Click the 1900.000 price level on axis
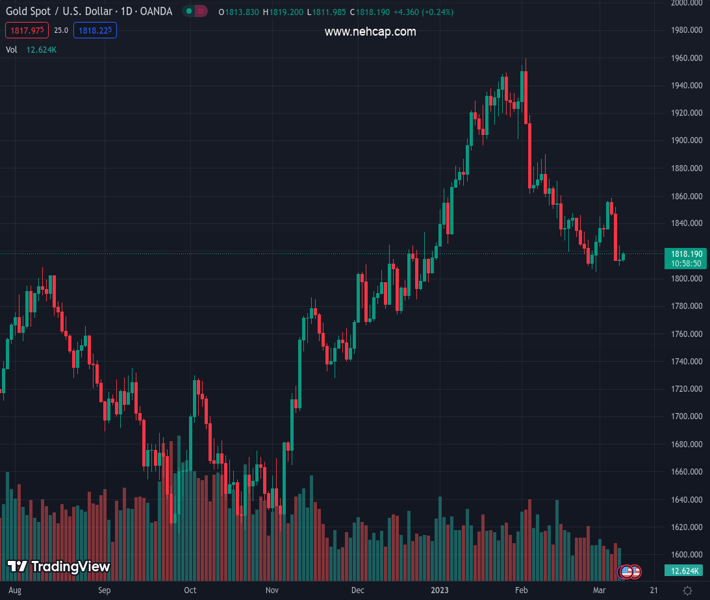Image resolution: width=710 pixels, height=600 pixels. 686,141
